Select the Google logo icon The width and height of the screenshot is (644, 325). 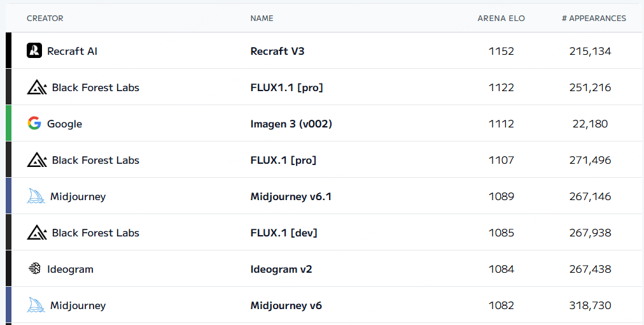pyautogui.click(x=34, y=124)
